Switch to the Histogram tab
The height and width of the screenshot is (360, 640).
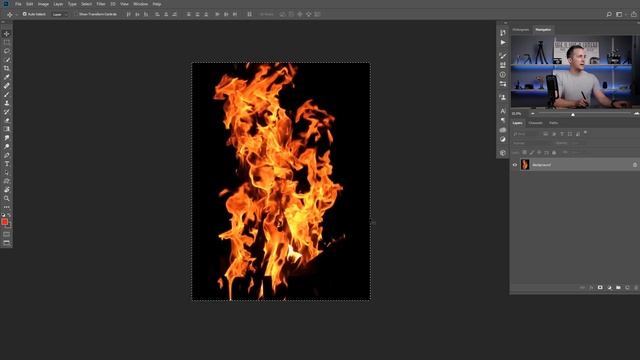(521, 30)
